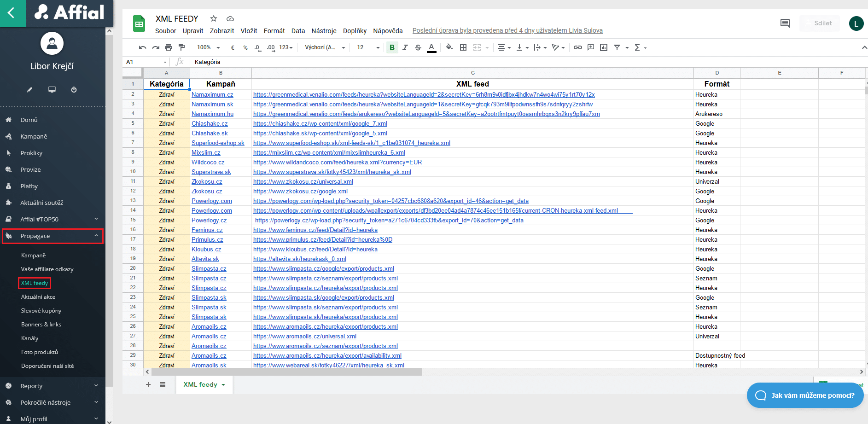Collapse the Propagace sidebar section
The image size is (868, 424).
(x=52, y=236)
